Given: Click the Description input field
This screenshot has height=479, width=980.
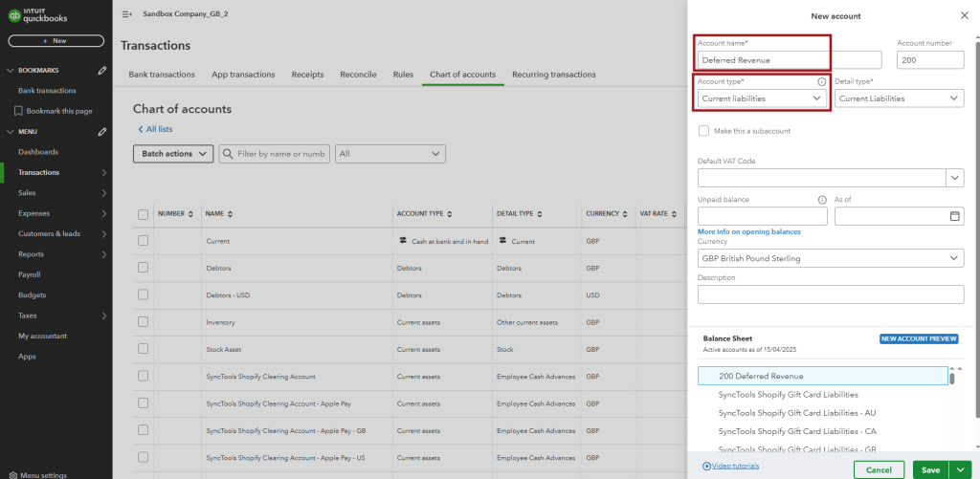Looking at the screenshot, I should 831,294.
